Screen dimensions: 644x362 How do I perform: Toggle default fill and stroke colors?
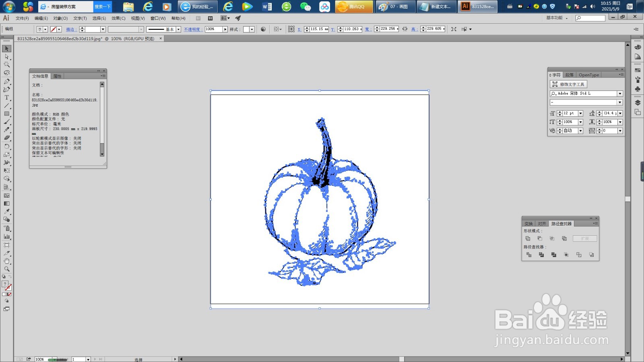(4, 277)
